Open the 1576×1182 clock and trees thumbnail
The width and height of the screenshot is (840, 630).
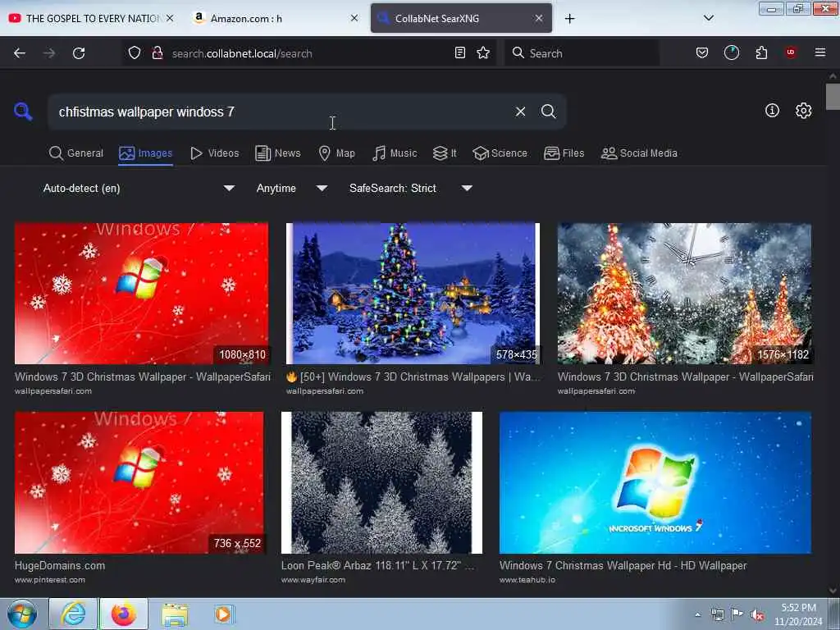tap(685, 294)
